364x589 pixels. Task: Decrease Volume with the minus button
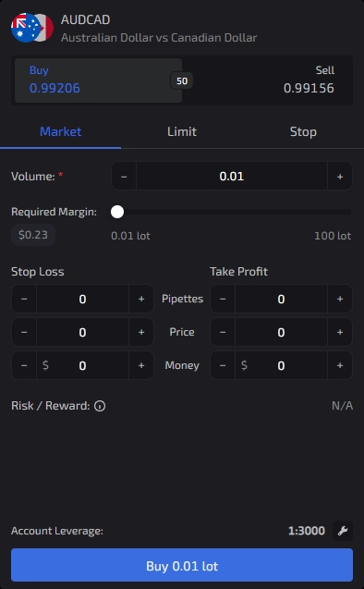point(124,177)
